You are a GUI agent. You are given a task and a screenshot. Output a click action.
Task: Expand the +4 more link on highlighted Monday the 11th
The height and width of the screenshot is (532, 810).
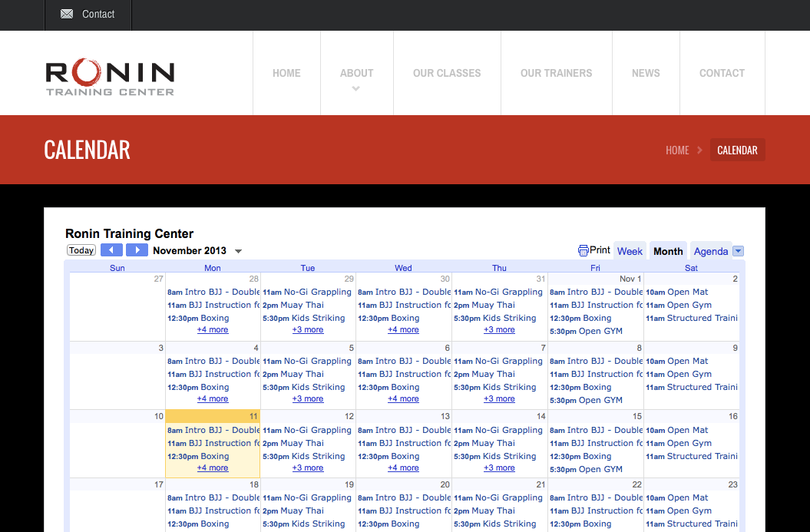pos(213,468)
